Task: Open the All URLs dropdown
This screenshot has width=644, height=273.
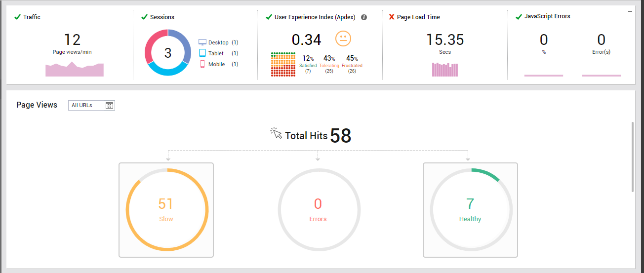Action: 91,105
